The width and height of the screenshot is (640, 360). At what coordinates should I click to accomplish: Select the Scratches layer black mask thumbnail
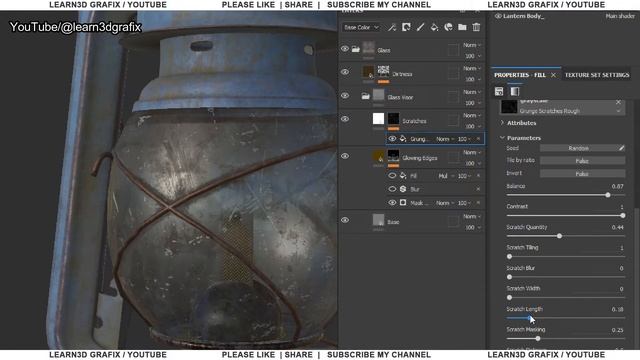[393, 119]
